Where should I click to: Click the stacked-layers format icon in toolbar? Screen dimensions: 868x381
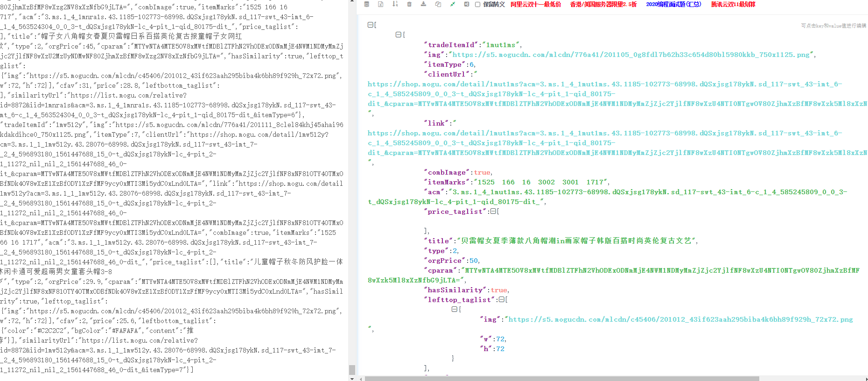pyautogui.click(x=367, y=4)
